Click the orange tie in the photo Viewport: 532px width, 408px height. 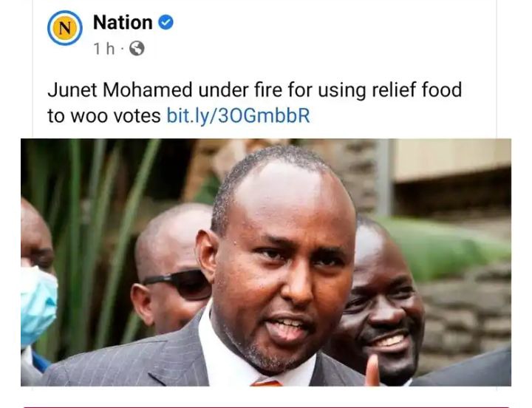click(267, 383)
